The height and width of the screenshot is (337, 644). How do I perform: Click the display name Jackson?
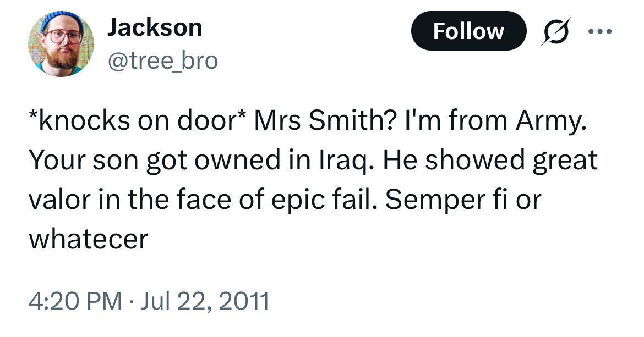click(x=155, y=27)
